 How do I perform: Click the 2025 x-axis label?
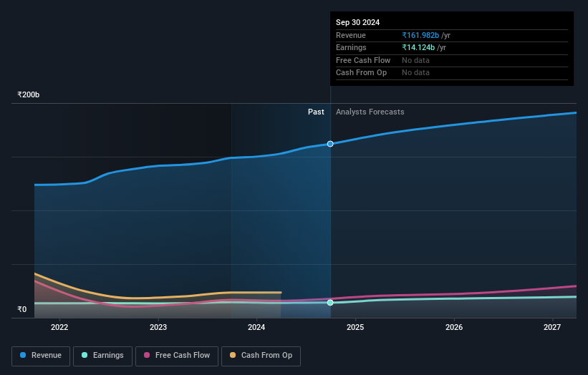click(x=355, y=328)
